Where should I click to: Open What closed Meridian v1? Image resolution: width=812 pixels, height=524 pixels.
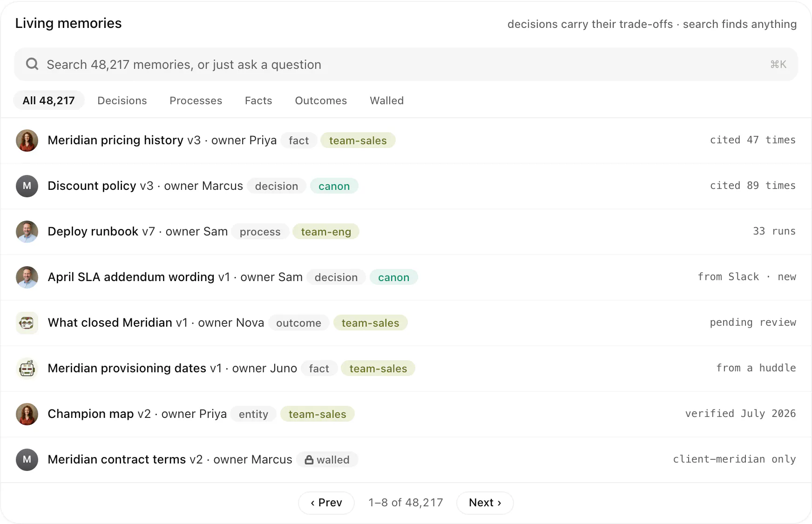406,323
